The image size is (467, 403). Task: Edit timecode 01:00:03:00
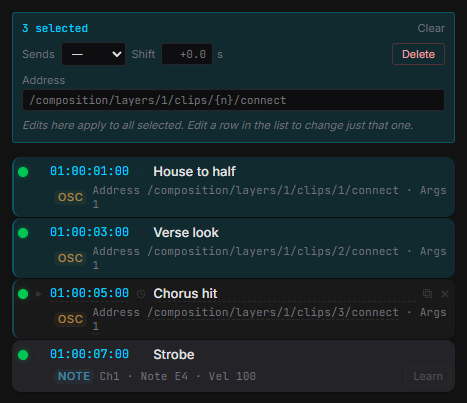pos(89,232)
